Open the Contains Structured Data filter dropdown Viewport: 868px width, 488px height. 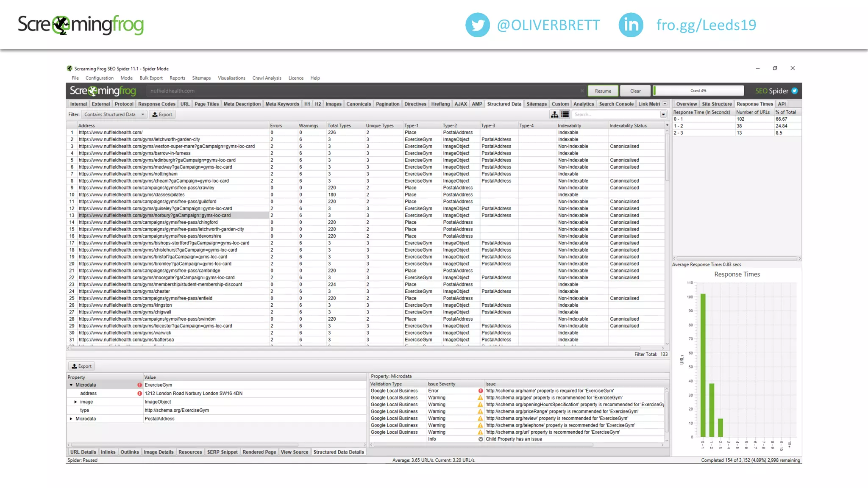[114, 114]
